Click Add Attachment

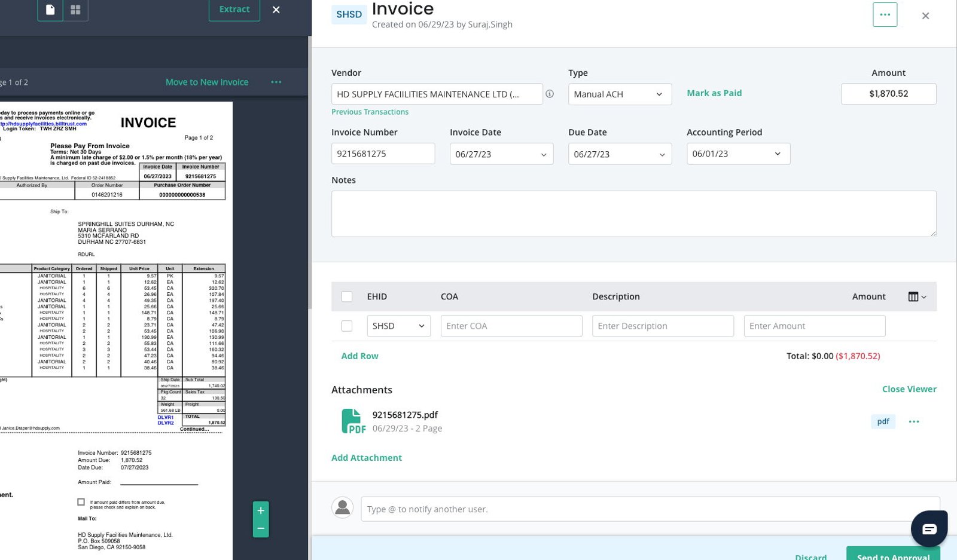(367, 458)
